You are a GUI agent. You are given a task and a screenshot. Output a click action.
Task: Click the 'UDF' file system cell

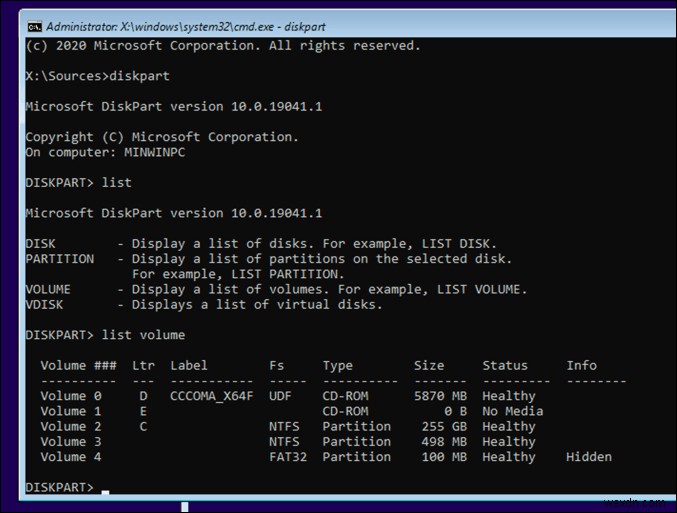point(280,396)
